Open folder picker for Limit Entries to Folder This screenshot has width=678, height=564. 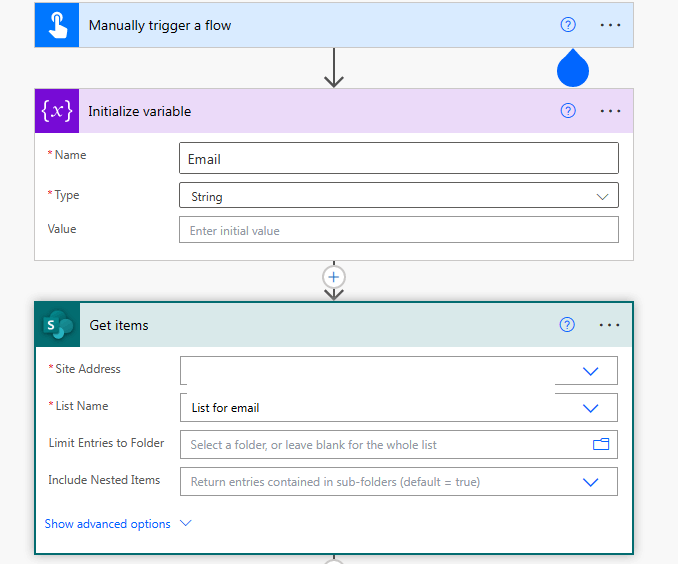click(x=601, y=444)
